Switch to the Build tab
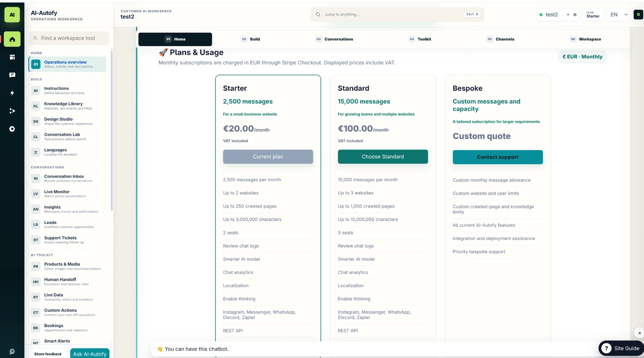This screenshot has height=358, width=644. click(x=250, y=39)
